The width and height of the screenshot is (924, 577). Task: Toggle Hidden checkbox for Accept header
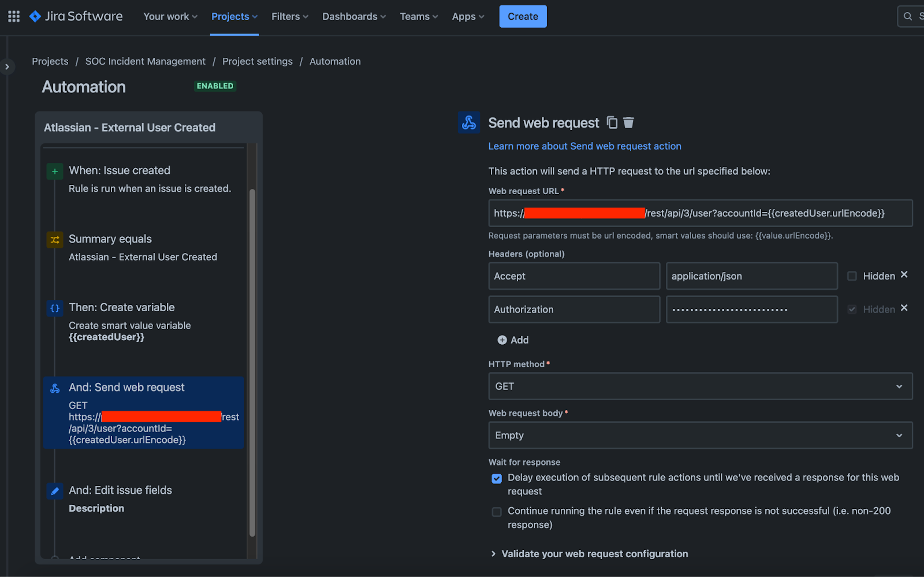pyautogui.click(x=852, y=276)
